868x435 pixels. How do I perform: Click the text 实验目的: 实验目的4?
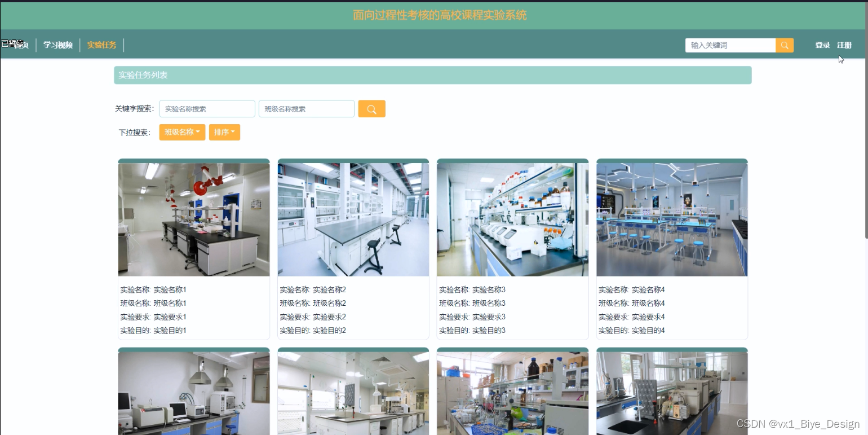[x=632, y=331]
